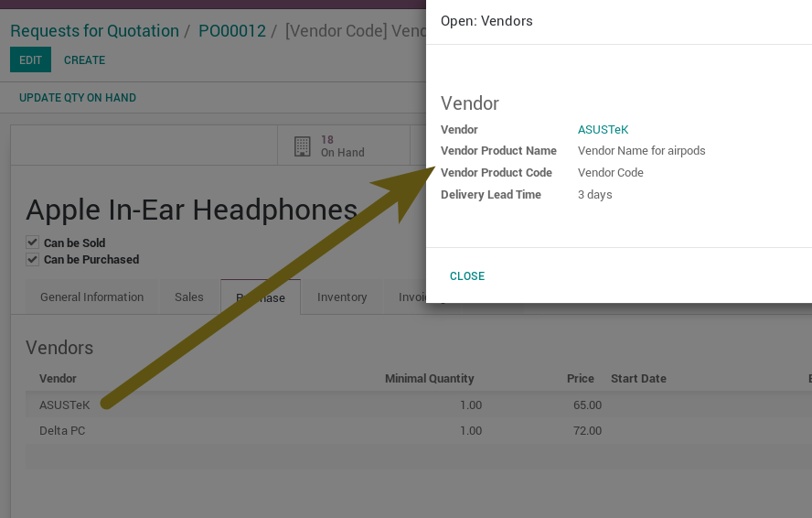This screenshot has height=518, width=812.
Task: Click Delta PC minimal quantity 1.00
Action: [x=471, y=430]
